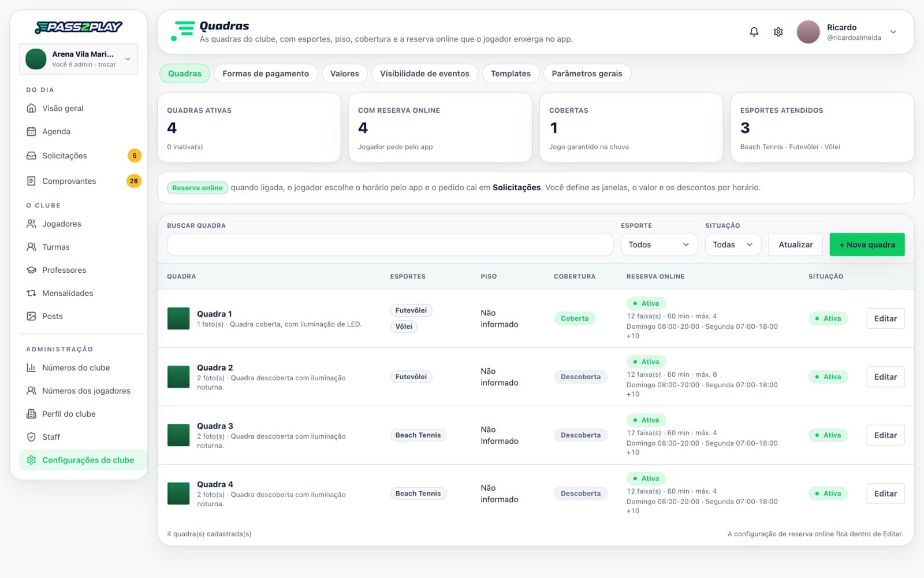Click Ricardo's profile avatar

808,32
